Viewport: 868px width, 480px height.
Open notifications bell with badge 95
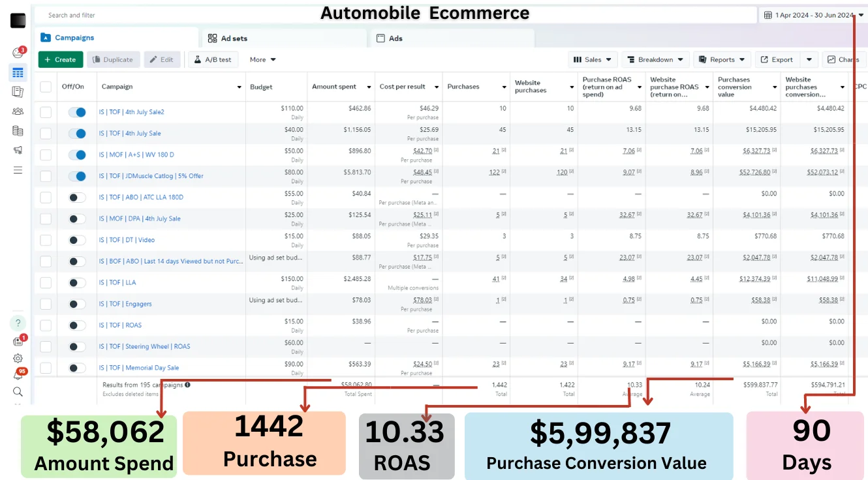[18, 375]
